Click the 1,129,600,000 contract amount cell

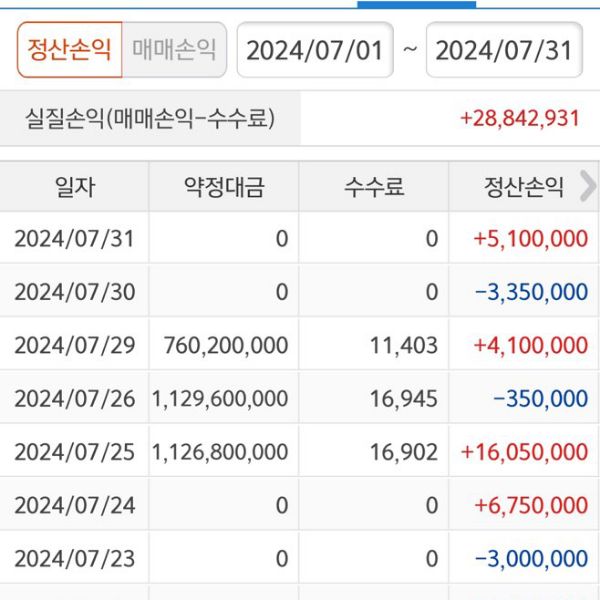click(x=220, y=399)
